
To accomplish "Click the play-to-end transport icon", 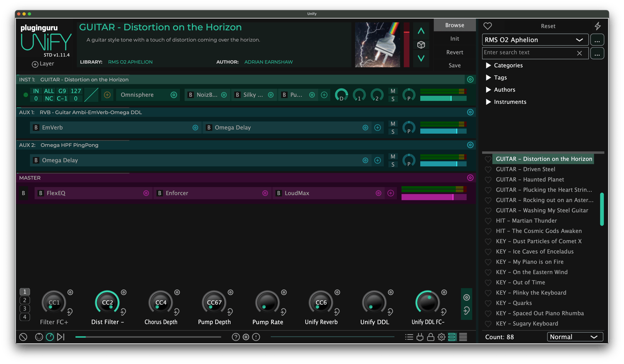I will tap(61, 337).
